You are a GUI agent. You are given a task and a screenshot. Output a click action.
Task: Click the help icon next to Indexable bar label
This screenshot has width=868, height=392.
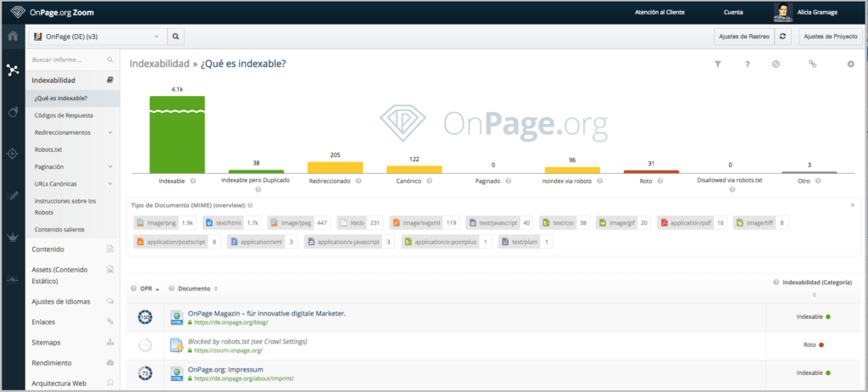click(193, 181)
